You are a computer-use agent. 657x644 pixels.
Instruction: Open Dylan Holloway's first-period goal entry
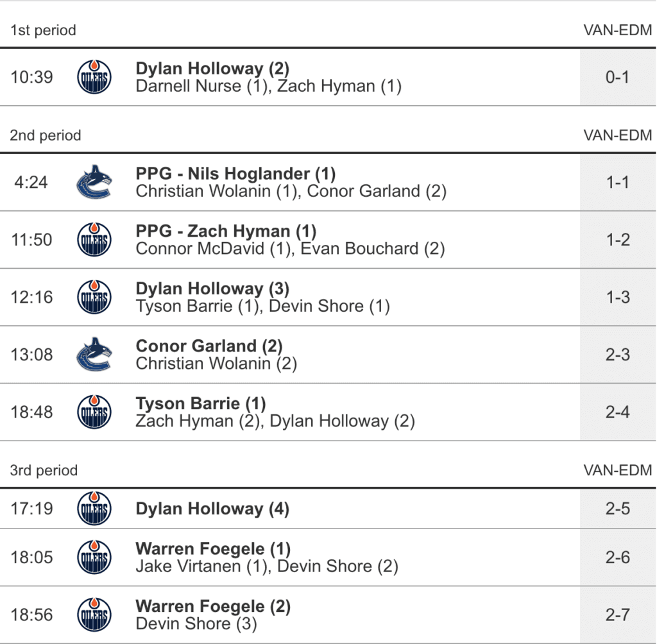(x=212, y=69)
